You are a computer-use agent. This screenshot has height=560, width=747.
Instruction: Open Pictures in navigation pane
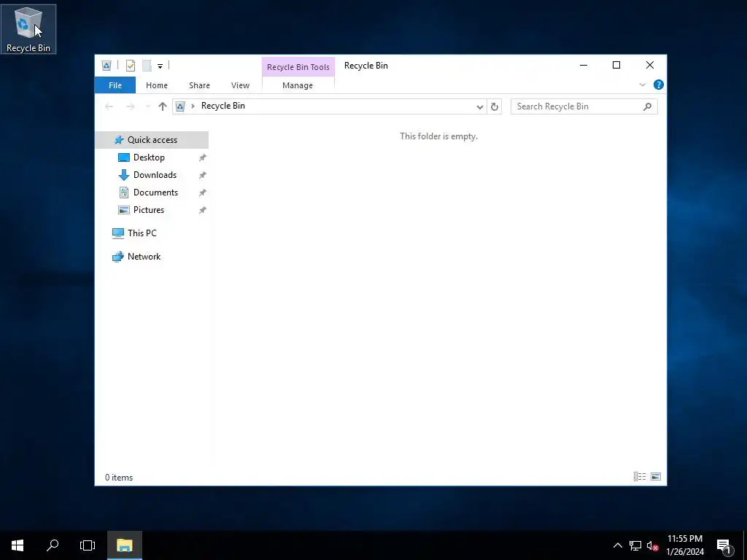(x=149, y=210)
